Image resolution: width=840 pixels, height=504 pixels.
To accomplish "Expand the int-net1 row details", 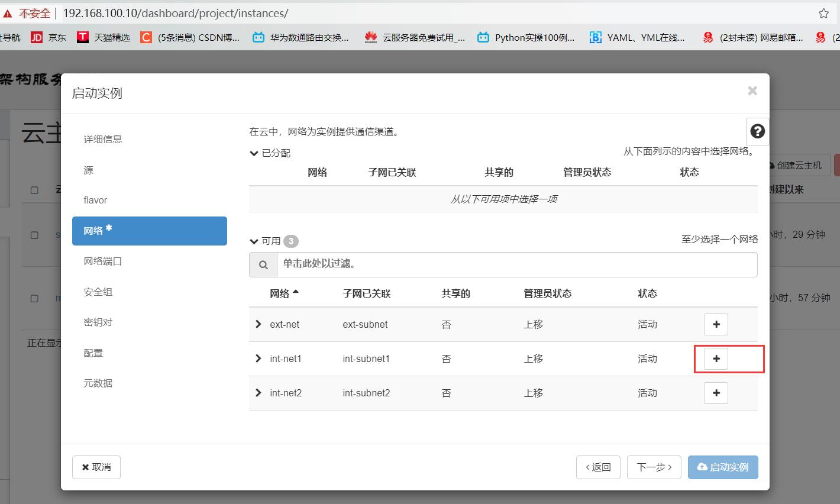I will 258,358.
